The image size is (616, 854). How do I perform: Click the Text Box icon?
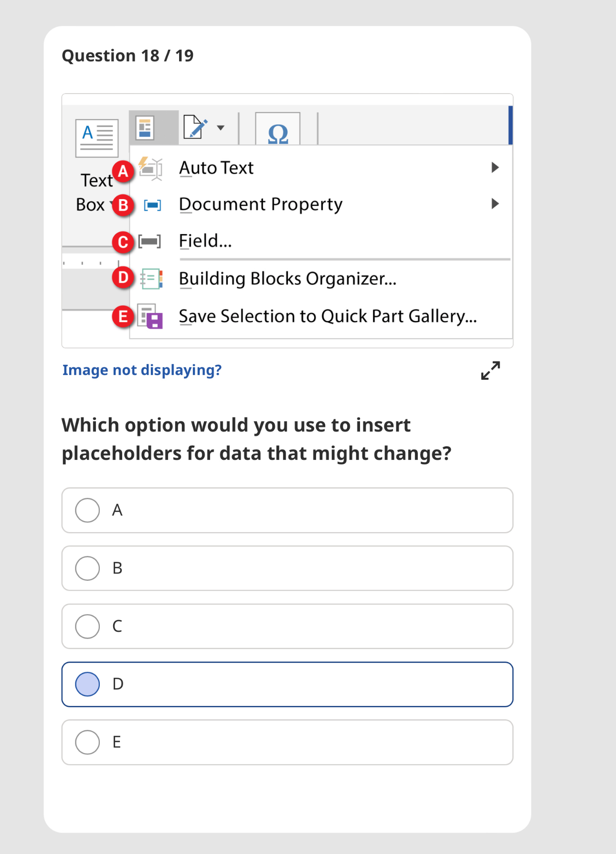(97, 138)
